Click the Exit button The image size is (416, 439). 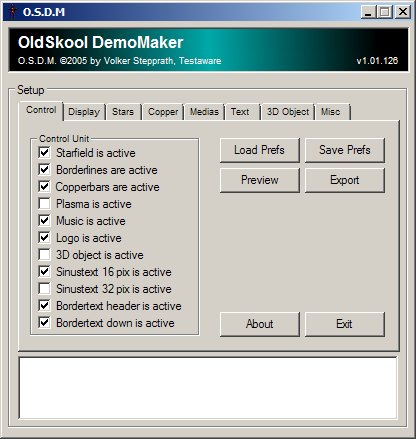[345, 324]
